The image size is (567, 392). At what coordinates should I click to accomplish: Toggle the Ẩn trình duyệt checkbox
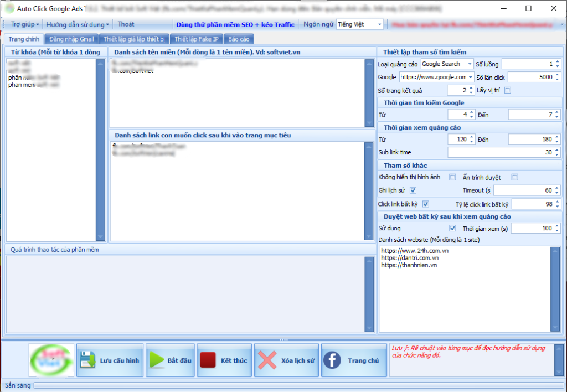(x=514, y=177)
